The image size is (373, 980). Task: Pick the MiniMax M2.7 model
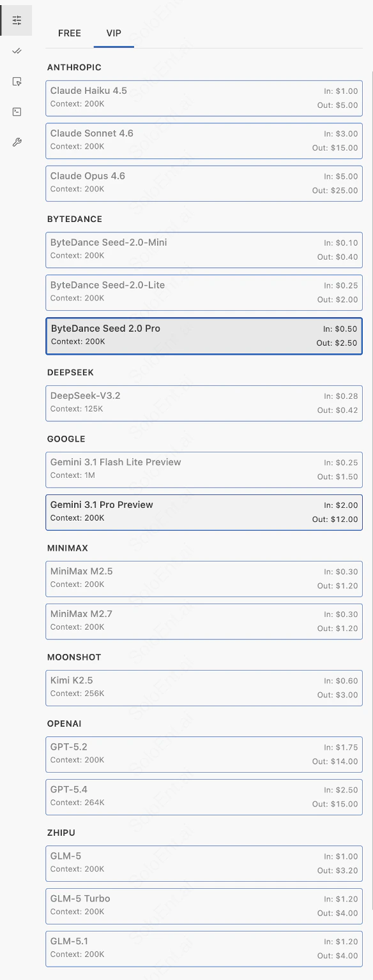[204, 621]
